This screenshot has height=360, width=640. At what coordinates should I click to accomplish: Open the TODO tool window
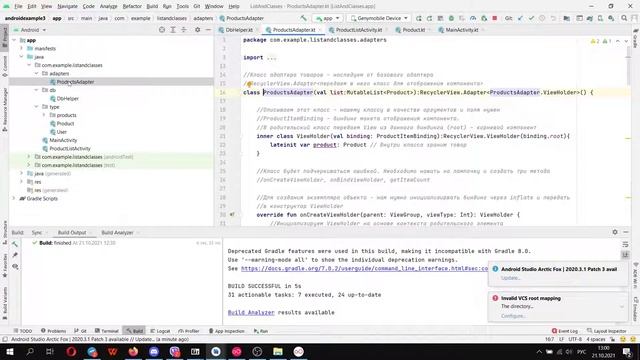(22, 331)
